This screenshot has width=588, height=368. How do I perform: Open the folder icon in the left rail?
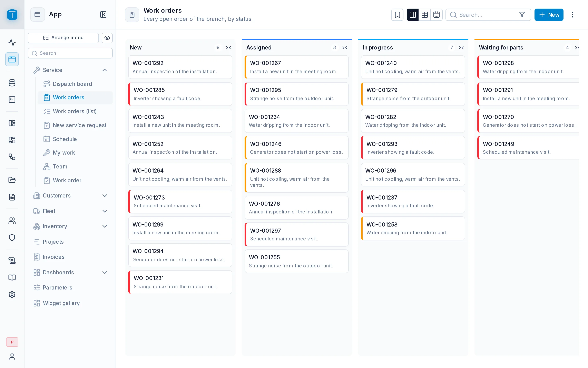click(12, 180)
